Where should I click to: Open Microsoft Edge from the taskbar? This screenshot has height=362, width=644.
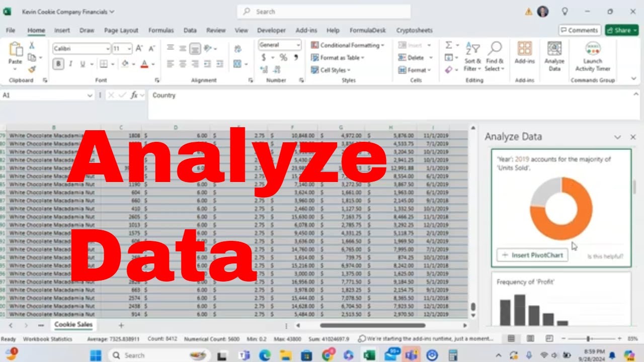point(265,355)
